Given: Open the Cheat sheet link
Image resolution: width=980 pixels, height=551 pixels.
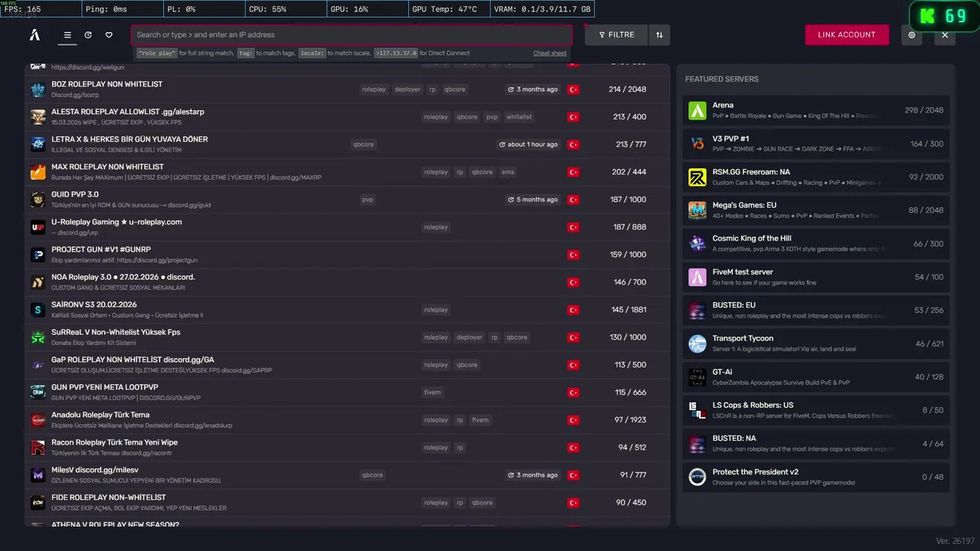Looking at the screenshot, I should pos(550,53).
